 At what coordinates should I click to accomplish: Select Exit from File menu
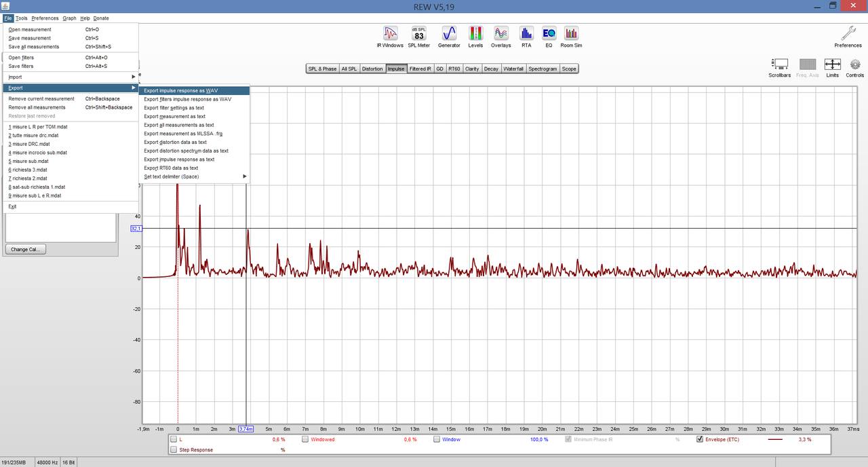(71, 206)
